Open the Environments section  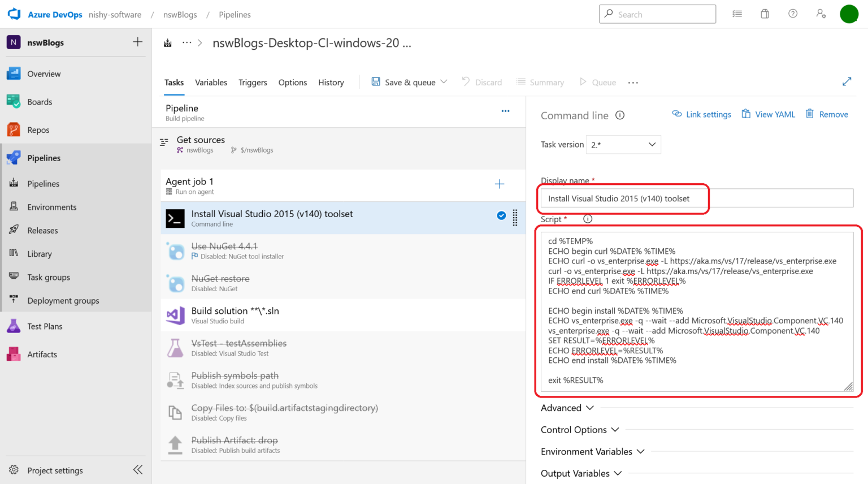[x=52, y=207]
